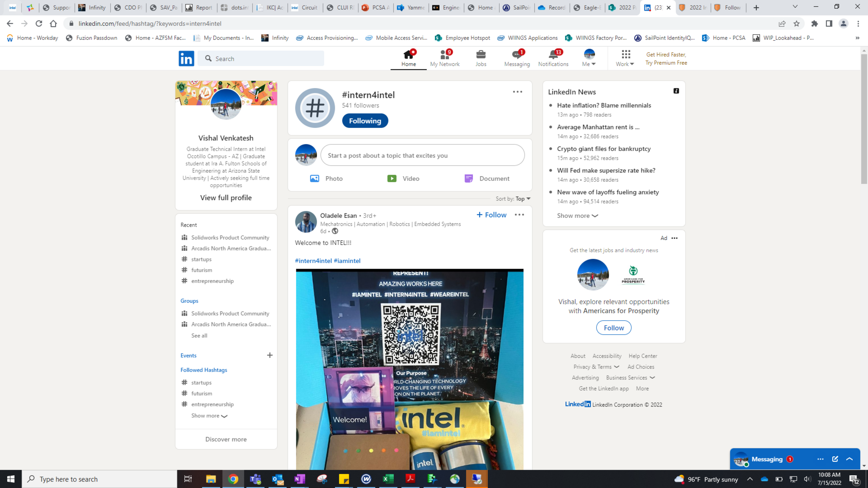Toggle the Following button for #intern4intel
868x488 pixels.
[x=365, y=121]
